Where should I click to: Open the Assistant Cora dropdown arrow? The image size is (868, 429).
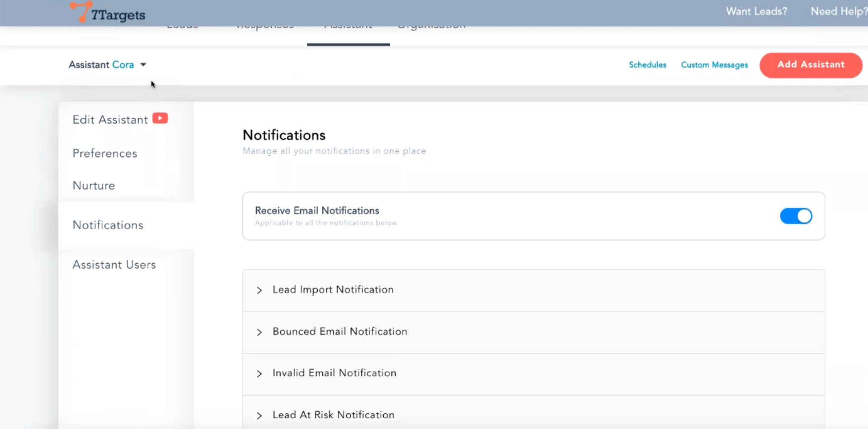tap(143, 65)
